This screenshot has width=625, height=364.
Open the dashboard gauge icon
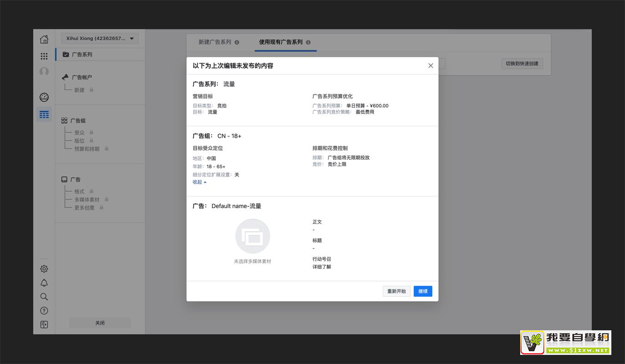[44, 97]
